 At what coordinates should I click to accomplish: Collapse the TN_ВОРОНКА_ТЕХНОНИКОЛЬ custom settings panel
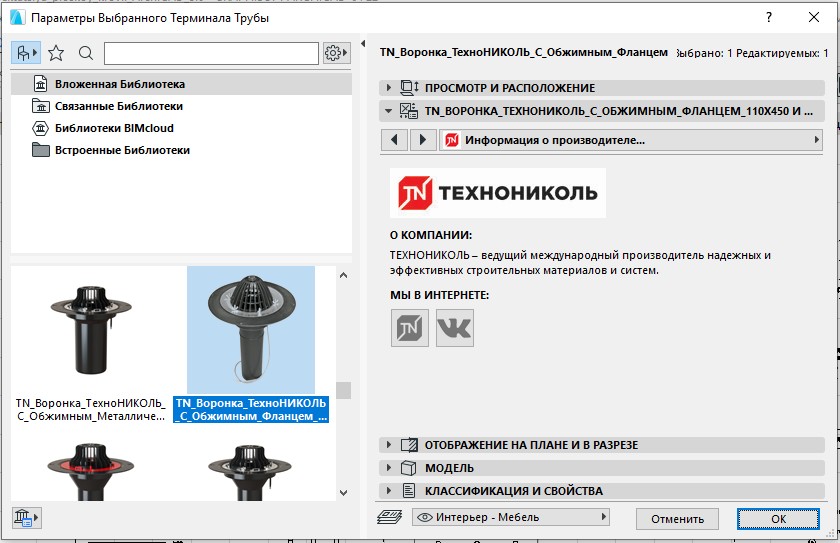click(602, 111)
